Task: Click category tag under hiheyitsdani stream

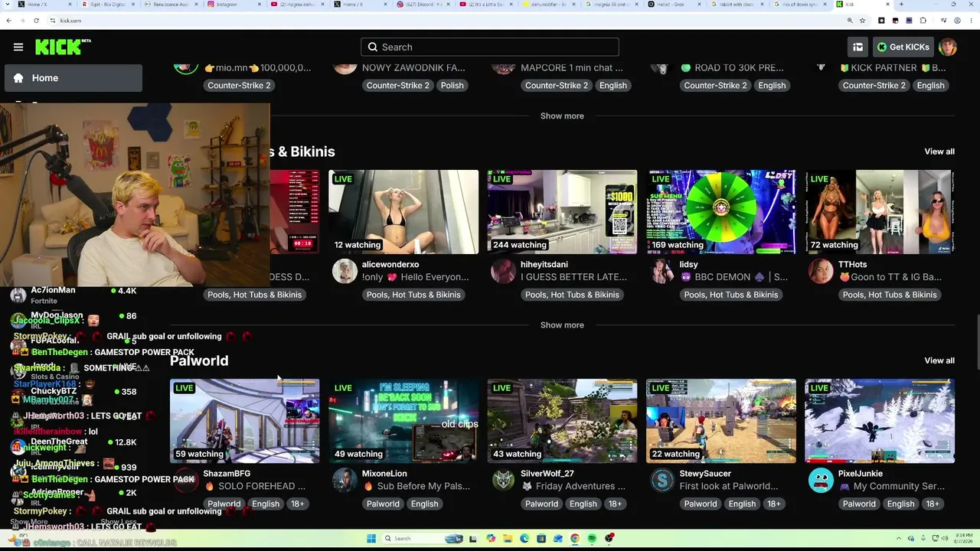Action: [x=572, y=295]
